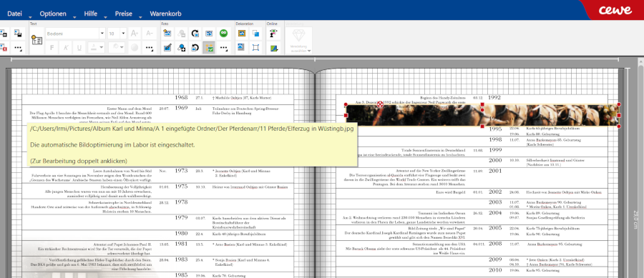Click the photo zoom magnifier icon
This screenshot has height=278, width=644.
(181, 48)
